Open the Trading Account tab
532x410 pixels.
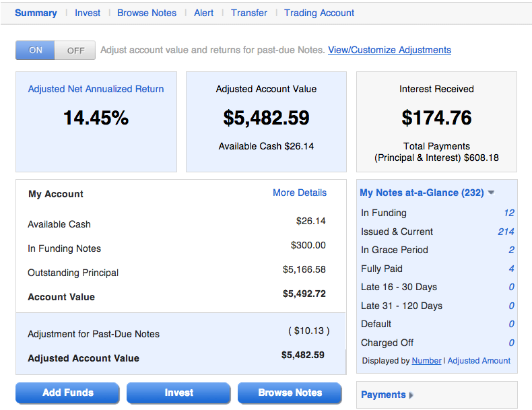[x=319, y=13]
